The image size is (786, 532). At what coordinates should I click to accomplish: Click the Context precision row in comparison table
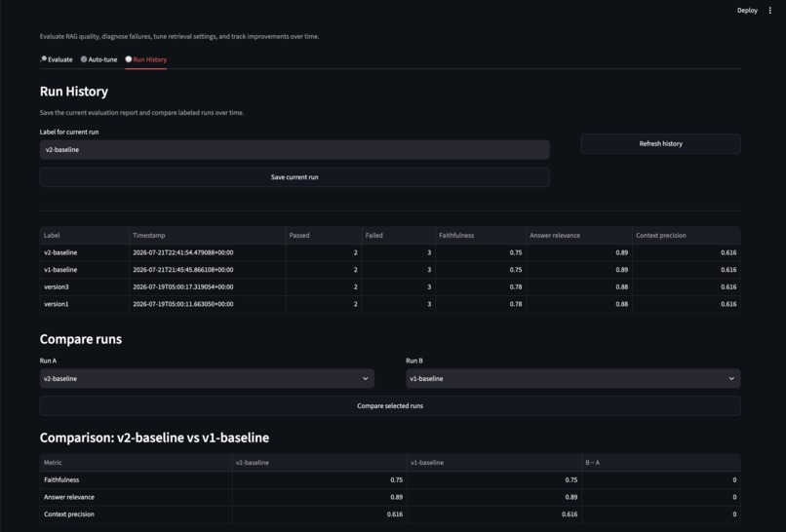tap(390, 514)
